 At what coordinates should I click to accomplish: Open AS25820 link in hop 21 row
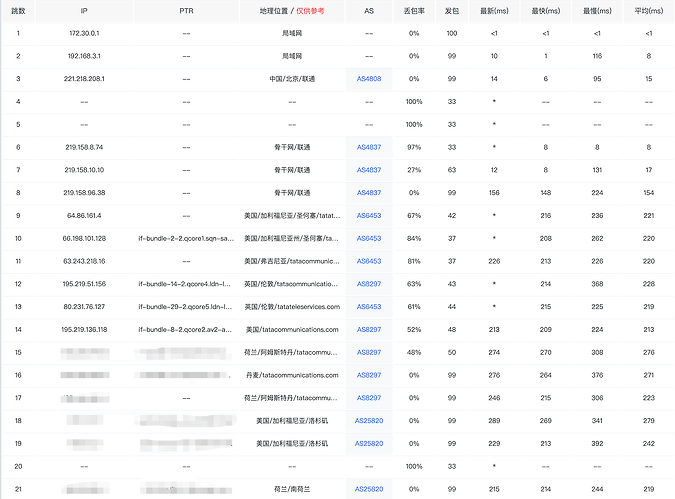369,490
